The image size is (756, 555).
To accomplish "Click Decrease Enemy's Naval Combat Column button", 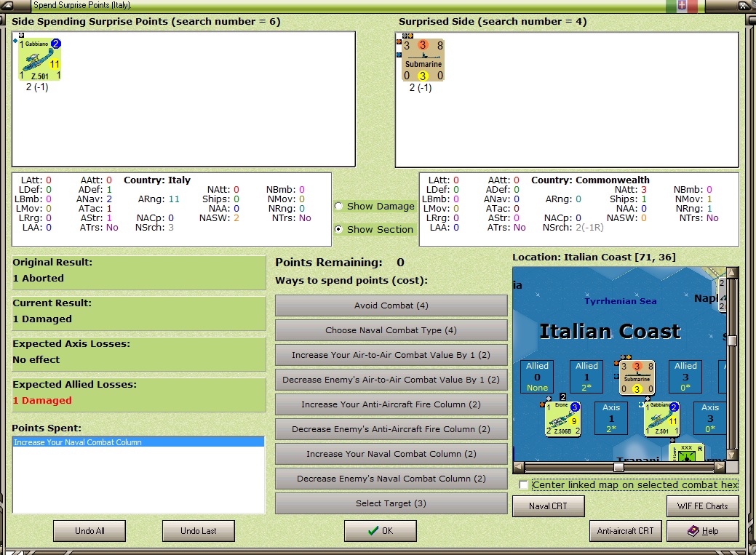I will [391, 479].
